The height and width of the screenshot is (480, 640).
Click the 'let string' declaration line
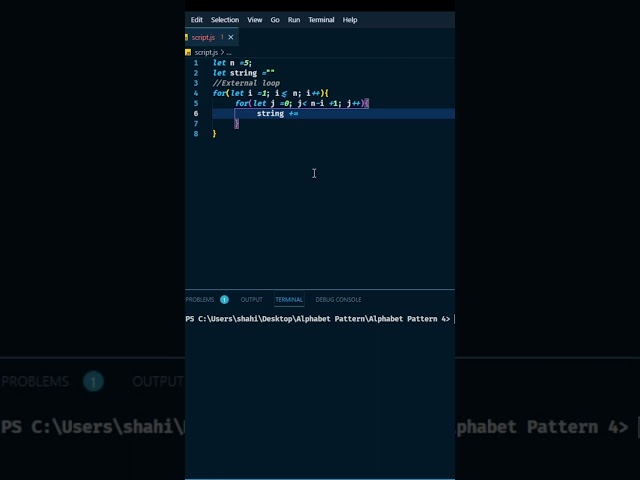(x=244, y=73)
